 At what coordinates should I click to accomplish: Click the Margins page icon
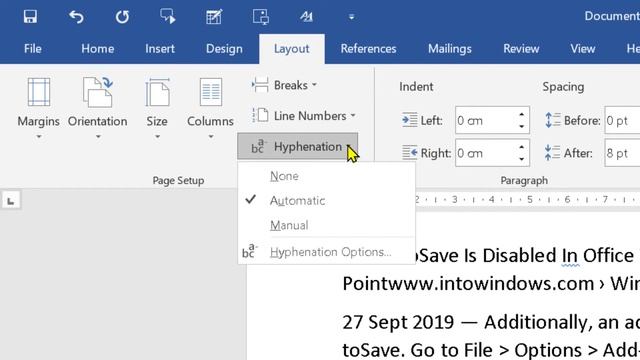39,92
